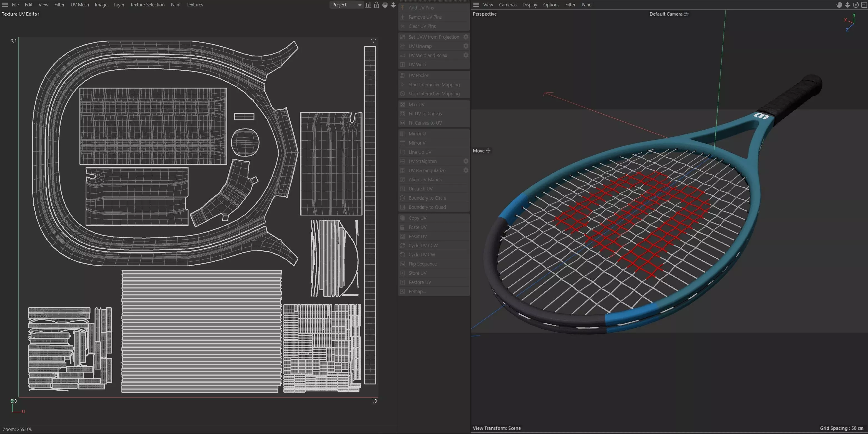Screen dimensions: 868x434
Task: Click the viewport orbit rotate icon
Action: click(856, 5)
